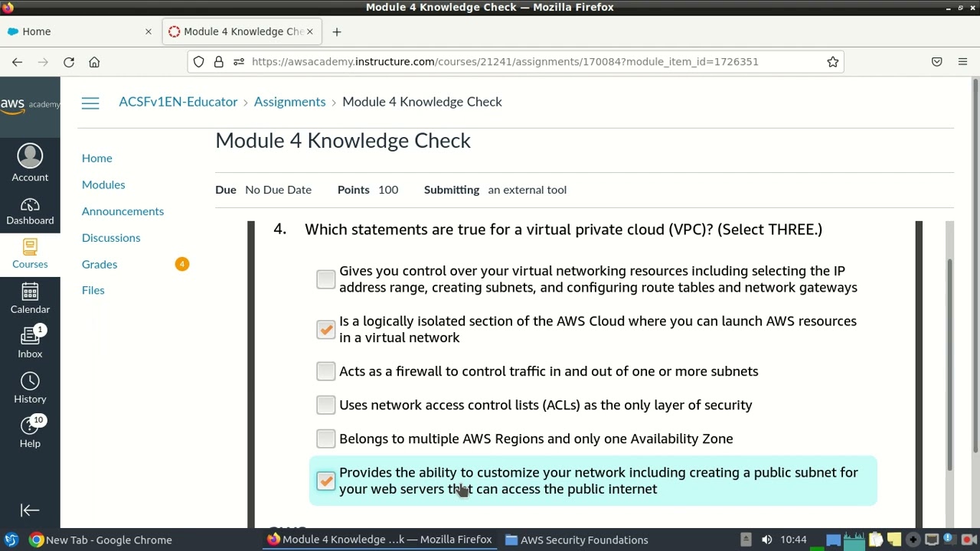Check 'Belongs to multiple AWS Regions' option
Screen dimensions: 980x551
pyautogui.click(x=325, y=439)
